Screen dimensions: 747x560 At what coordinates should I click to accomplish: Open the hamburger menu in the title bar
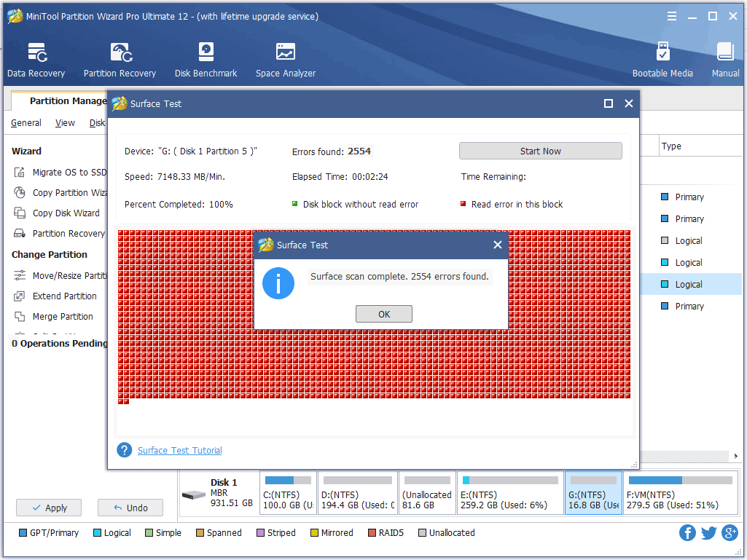point(672,16)
